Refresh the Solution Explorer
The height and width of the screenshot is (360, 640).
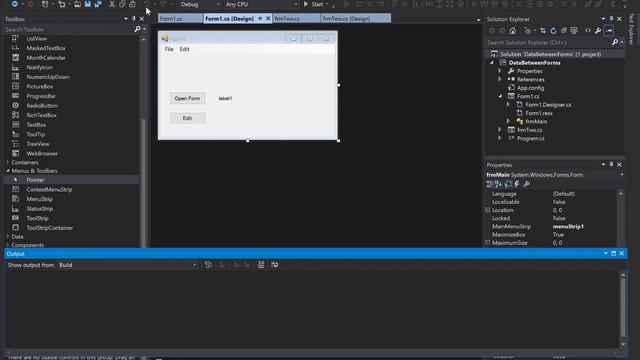553,31
